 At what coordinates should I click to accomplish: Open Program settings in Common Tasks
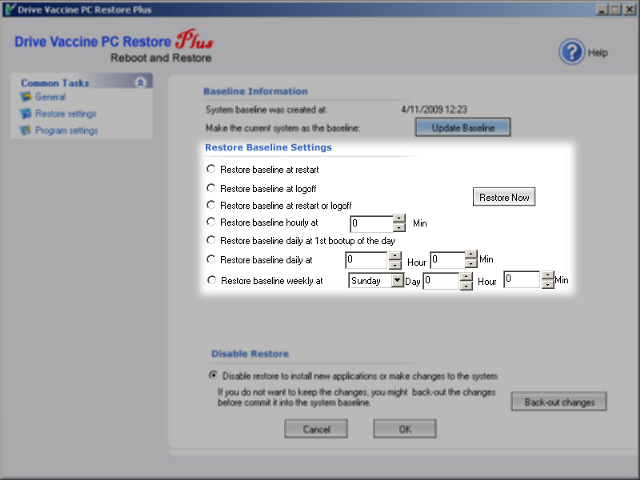pyautogui.click(x=67, y=130)
